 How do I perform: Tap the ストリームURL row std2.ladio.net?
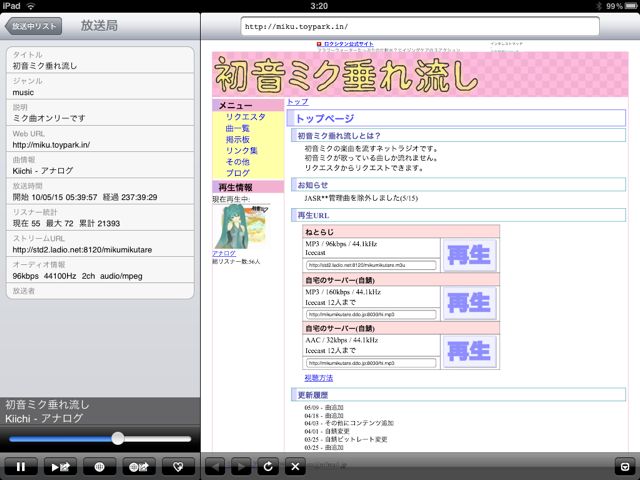pyautogui.click(x=100, y=244)
